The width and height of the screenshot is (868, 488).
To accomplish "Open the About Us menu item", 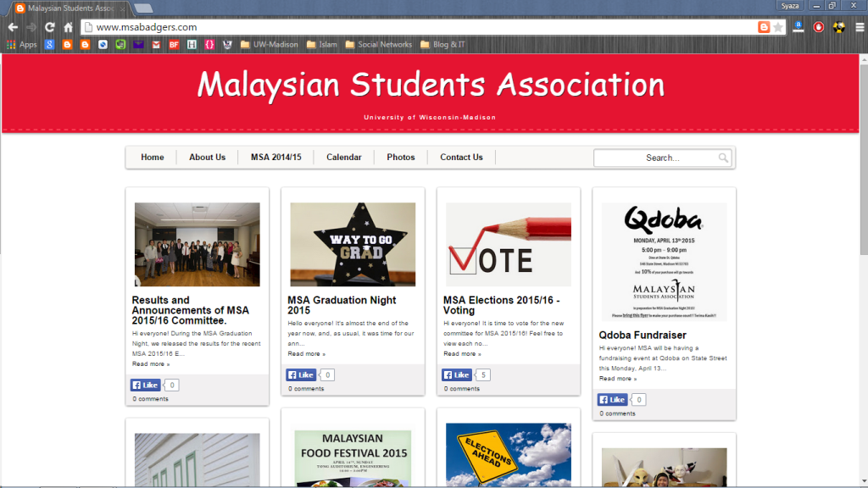I will click(207, 157).
